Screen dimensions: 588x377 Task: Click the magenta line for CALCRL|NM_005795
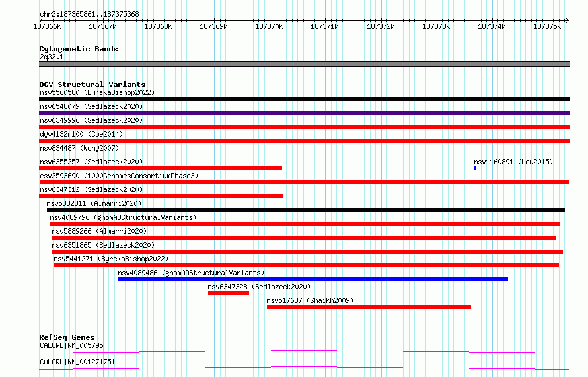304,351
